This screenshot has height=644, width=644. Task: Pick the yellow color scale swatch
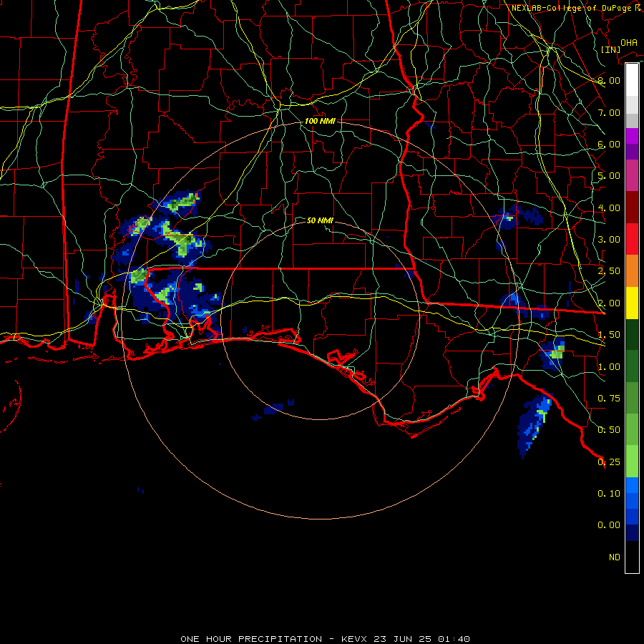pyautogui.click(x=632, y=303)
